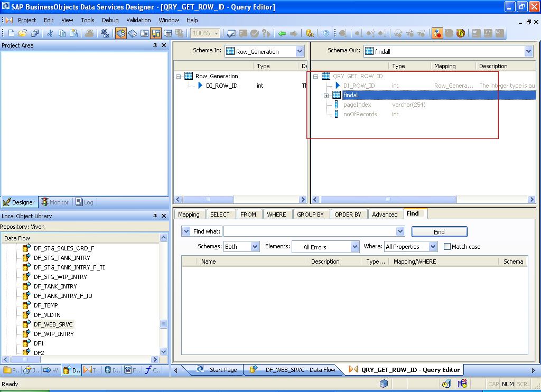Image resolution: width=541 pixels, height=392 pixels.
Task: Click the Close all windows toolbar icon
Action: tap(105, 33)
